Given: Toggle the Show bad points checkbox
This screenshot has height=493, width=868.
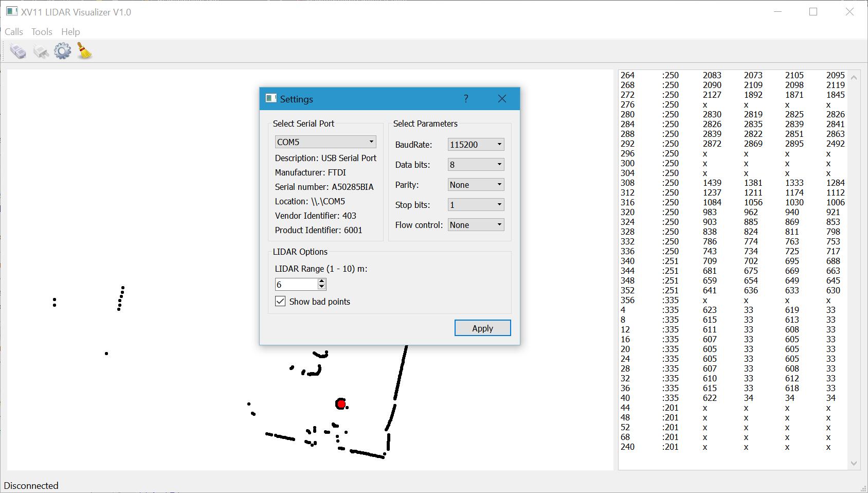Looking at the screenshot, I should (x=280, y=302).
